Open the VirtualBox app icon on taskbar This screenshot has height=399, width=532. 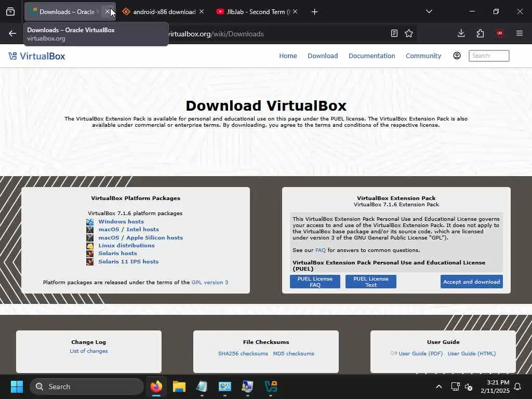point(271,387)
